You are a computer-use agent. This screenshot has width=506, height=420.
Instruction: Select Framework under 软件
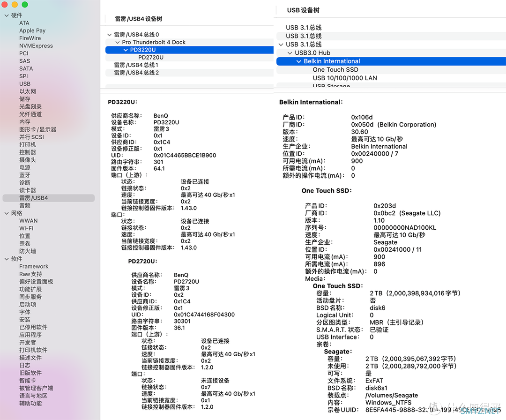pyautogui.click(x=34, y=266)
